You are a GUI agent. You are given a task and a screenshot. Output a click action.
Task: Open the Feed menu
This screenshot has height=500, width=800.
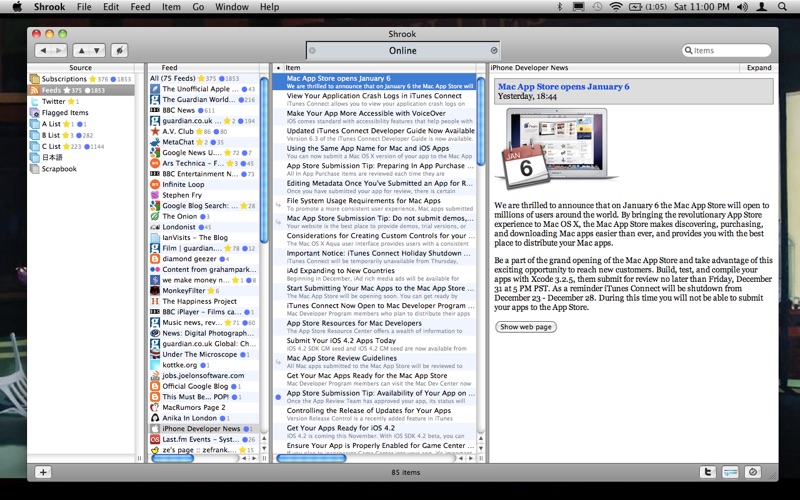point(140,7)
